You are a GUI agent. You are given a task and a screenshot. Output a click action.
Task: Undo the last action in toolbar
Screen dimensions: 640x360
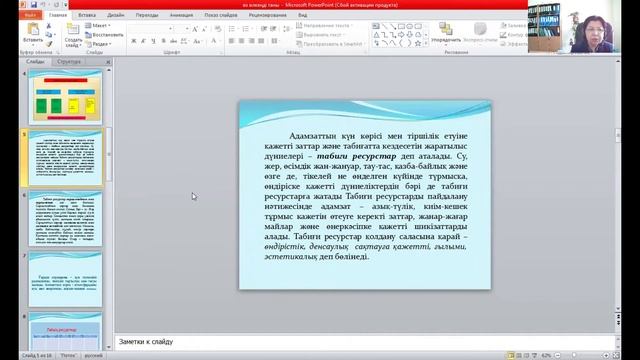(43, 4)
